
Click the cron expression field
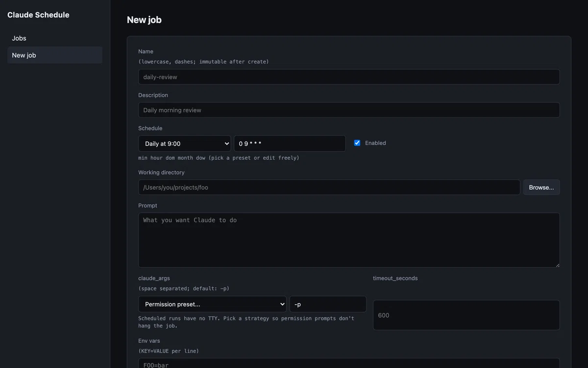(290, 144)
